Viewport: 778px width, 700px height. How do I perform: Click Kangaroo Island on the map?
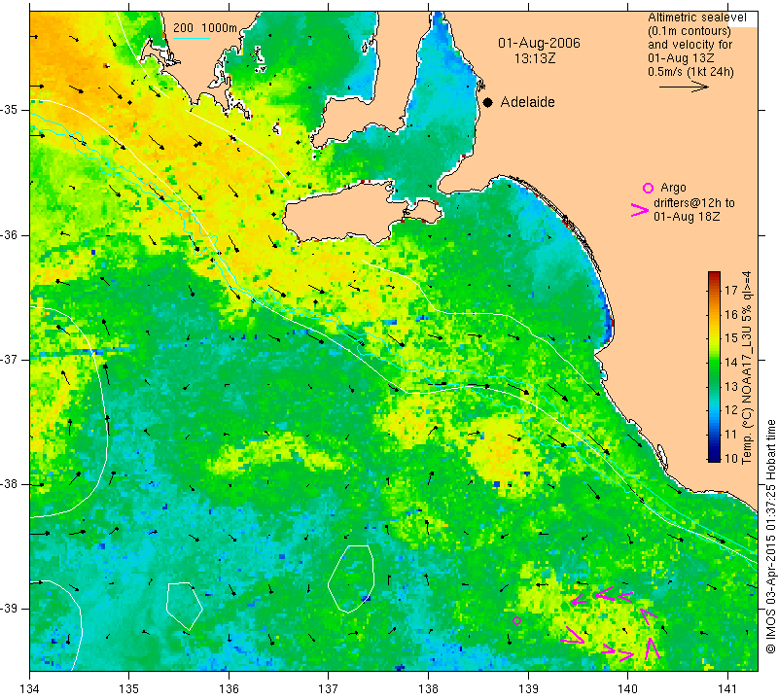pyautogui.click(x=347, y=213)
